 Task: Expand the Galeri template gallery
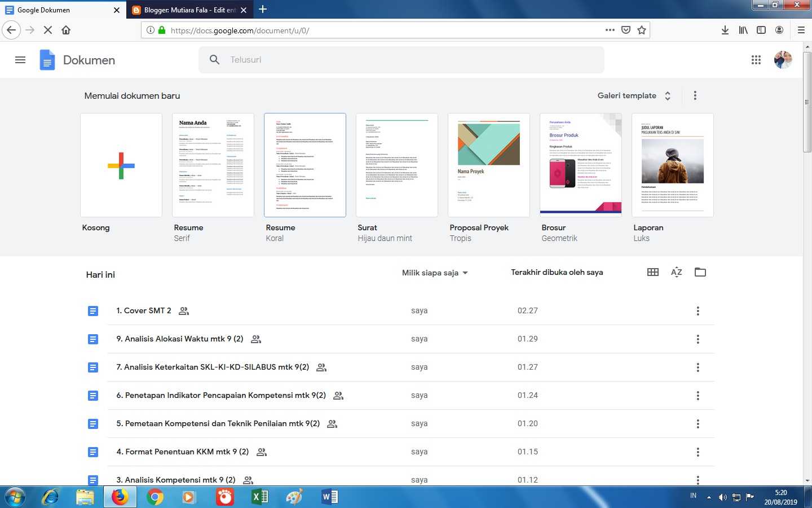coord(634,95)
